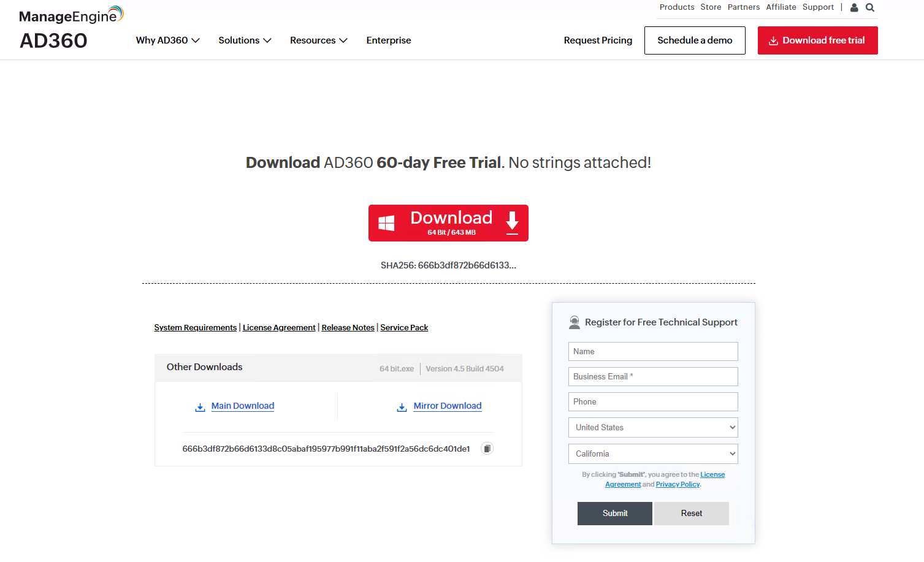
Task: Expand the Why AD360 menu
Action: pos(168,40)
